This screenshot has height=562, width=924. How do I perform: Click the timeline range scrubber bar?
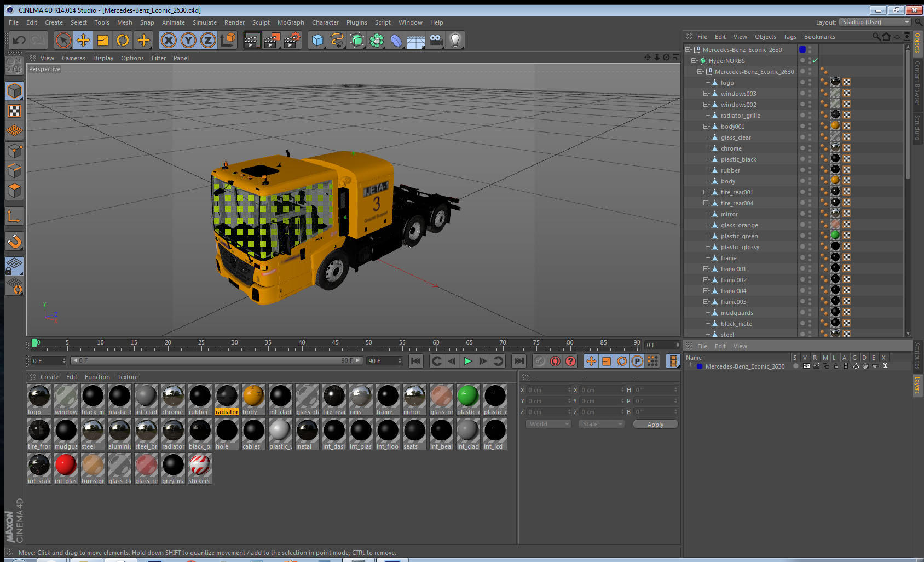(x=216, y=360)
